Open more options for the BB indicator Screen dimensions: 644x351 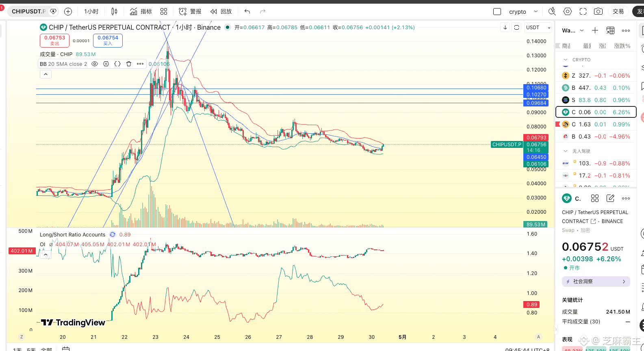tap(140, 64)
